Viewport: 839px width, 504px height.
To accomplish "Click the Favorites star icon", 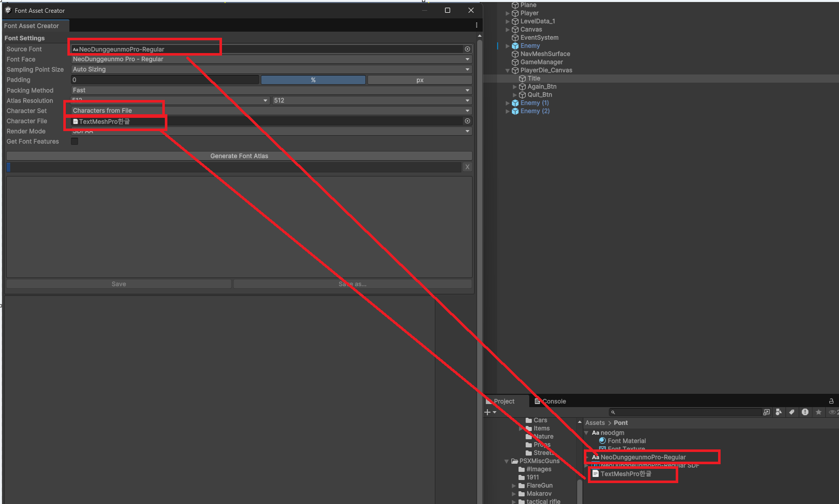I will click(819, 412).
